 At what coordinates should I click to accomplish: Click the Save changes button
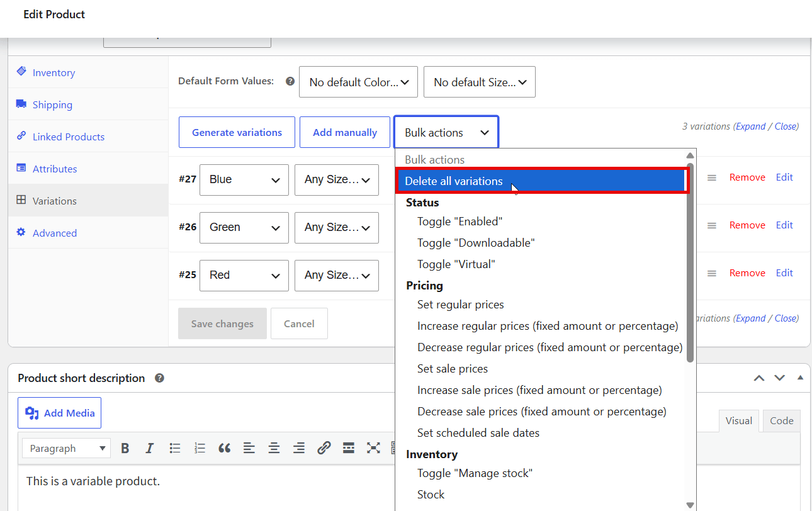coord(222,323)
